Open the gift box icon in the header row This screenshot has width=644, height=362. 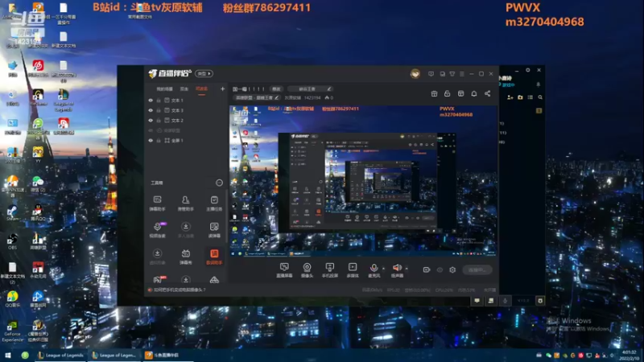point(434,93)
